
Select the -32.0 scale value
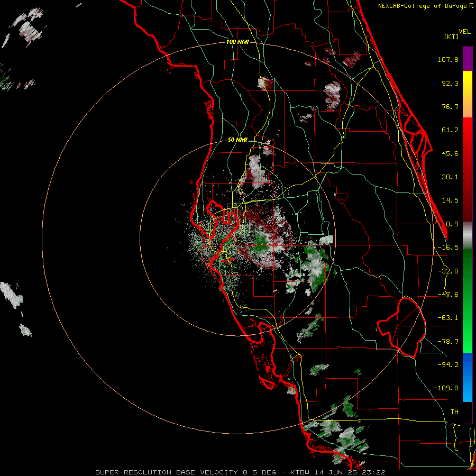(448, 271)
